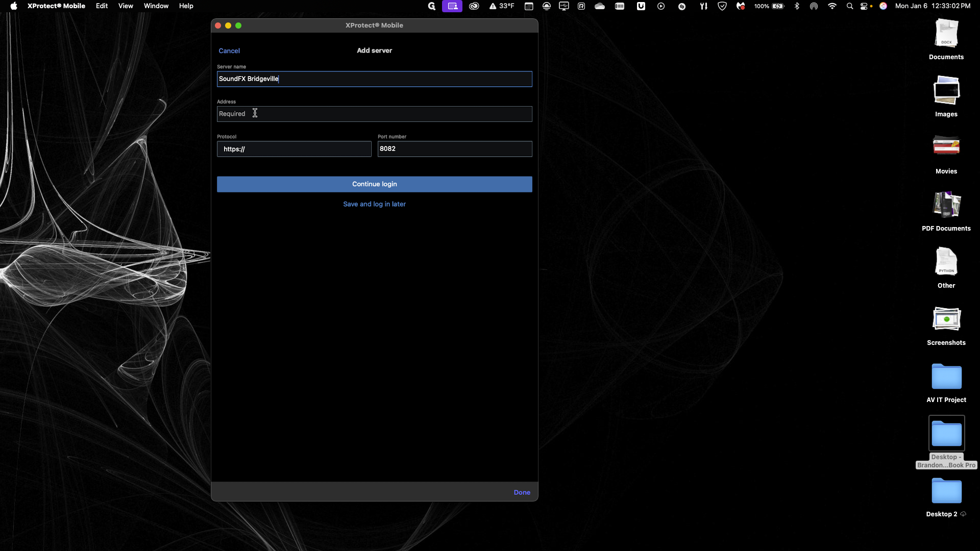Click the Siri menu bar icon

coord(883,6)
